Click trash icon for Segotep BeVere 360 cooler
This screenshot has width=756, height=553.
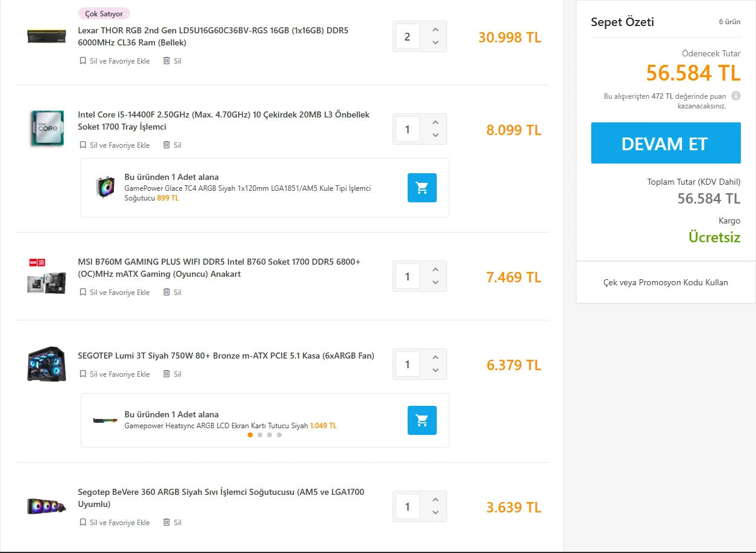click(167, 522)
